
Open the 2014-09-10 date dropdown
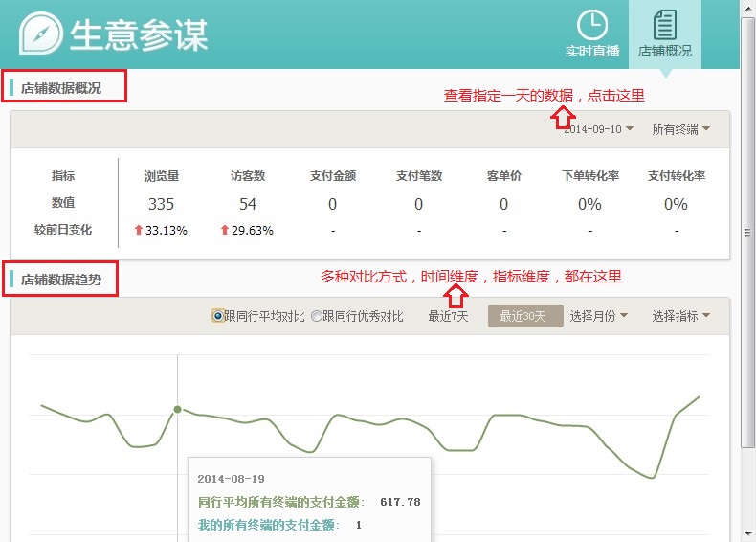(598, 129)
